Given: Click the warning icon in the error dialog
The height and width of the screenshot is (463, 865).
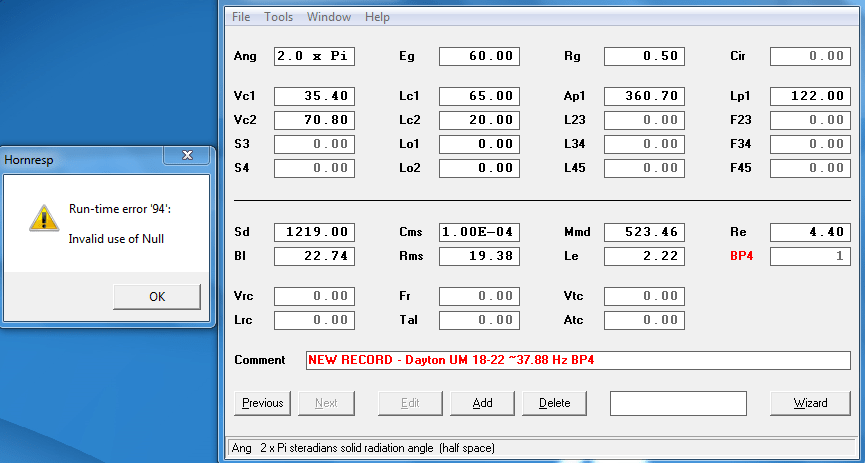Looking at the screenshot, I should tap(44, 217).
